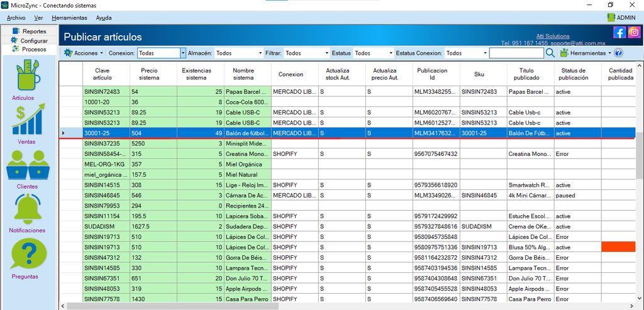The width and height of the screenshot is (644, 310).
Task: Open the Filtrar dropdown
Action: pos(307,53)
